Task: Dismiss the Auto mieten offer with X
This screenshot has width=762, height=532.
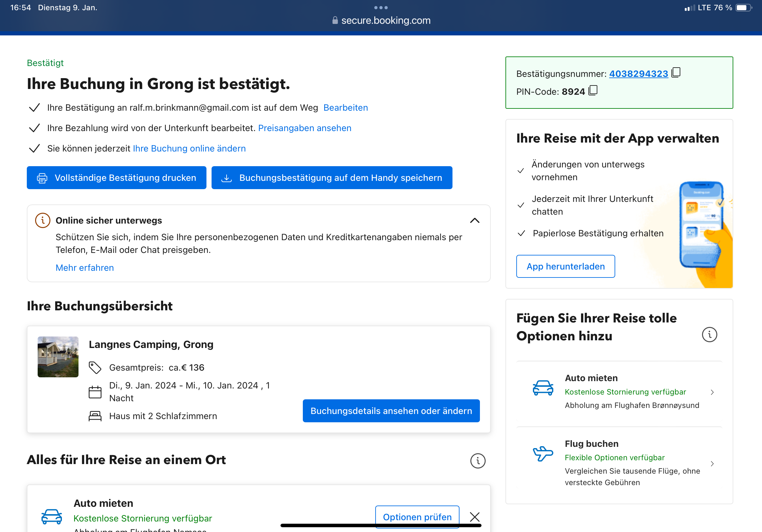Action: (474, 517)
